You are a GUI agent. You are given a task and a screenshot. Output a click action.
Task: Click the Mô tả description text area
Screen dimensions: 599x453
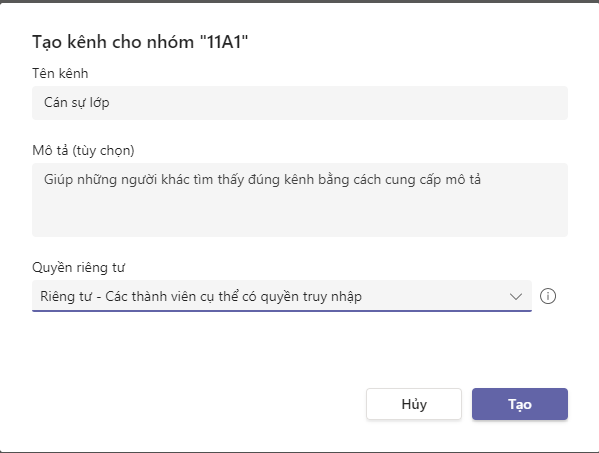coord(300,200)
